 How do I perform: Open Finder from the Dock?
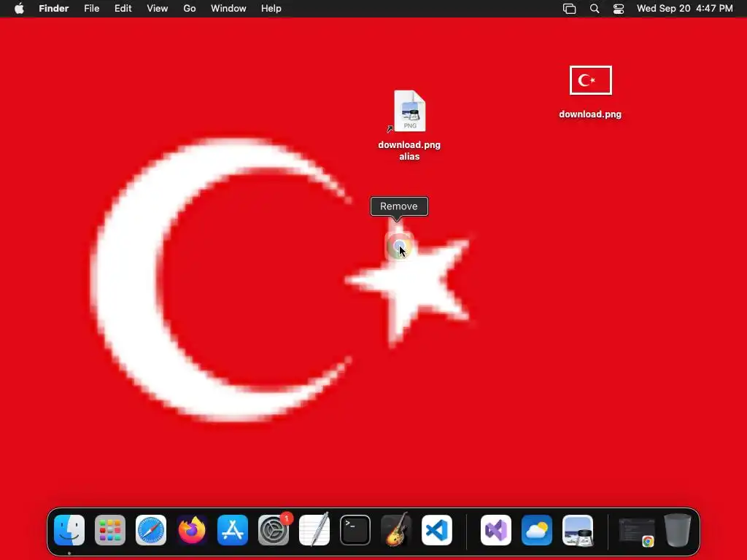click(69, 530)
